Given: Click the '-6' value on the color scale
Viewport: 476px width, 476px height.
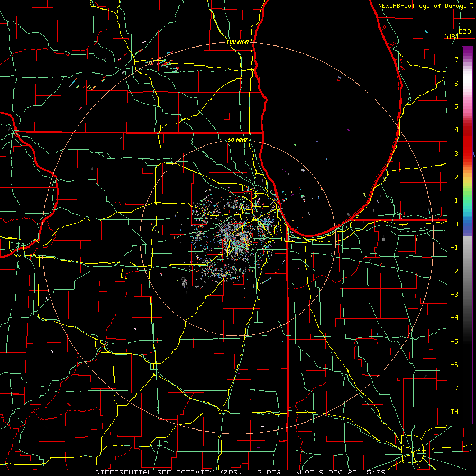Looking at the screenshot, I should [x=454, y=365].
